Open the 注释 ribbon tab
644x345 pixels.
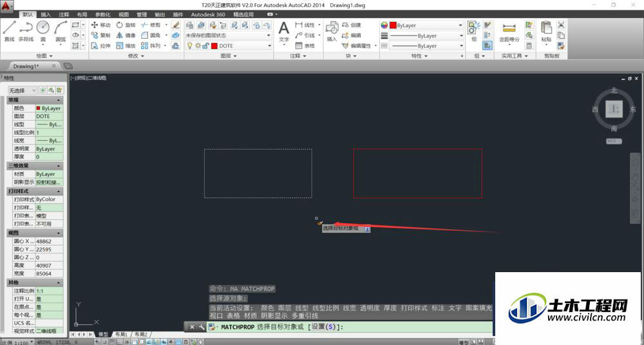click(64, 14)
